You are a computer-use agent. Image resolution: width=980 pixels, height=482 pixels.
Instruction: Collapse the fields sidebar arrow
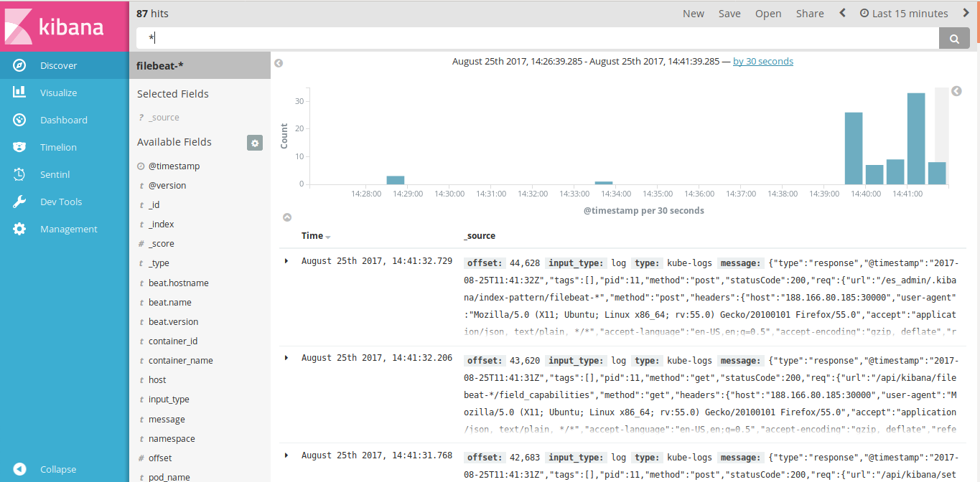[279, 63]
